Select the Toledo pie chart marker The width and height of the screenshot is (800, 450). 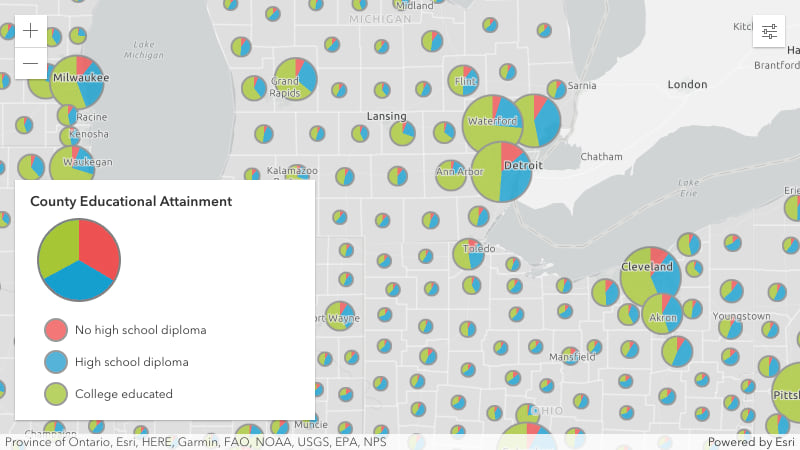468,254
